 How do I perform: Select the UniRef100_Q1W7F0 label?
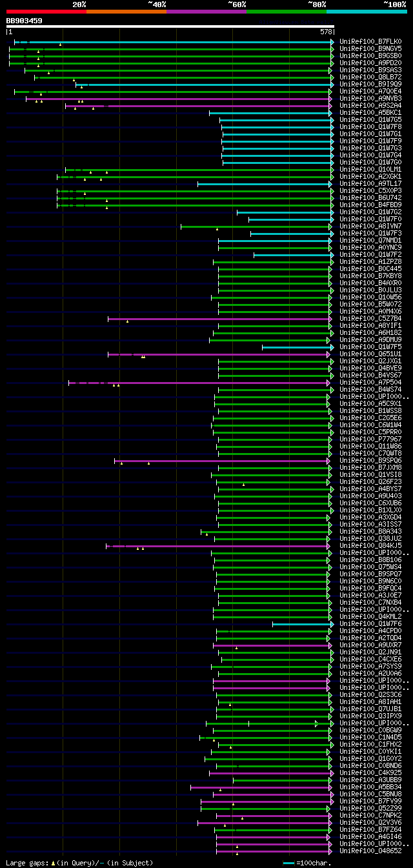click(x=370, y=219)
